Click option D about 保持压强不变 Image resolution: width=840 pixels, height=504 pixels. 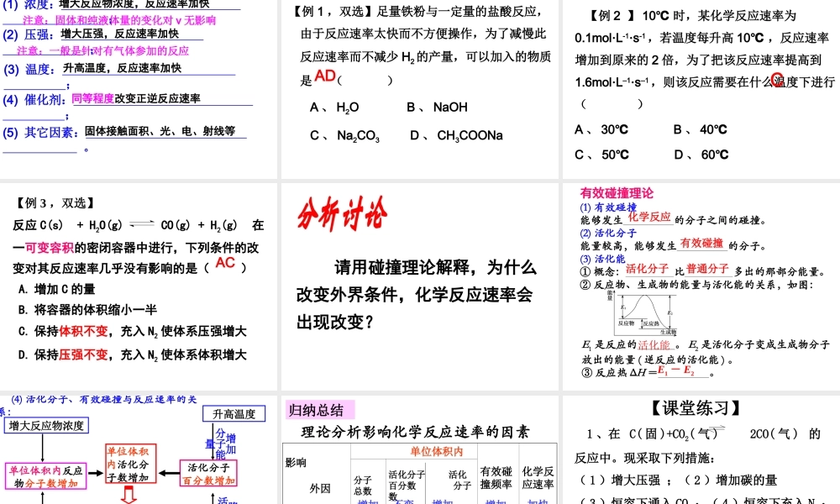pyautogui.click(x=133, y=355)
